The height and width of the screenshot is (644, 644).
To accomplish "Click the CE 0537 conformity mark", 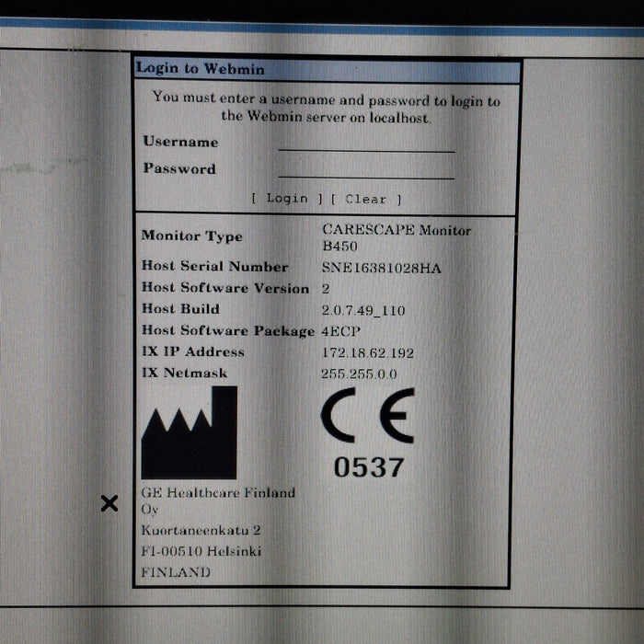I will point(368,433).
